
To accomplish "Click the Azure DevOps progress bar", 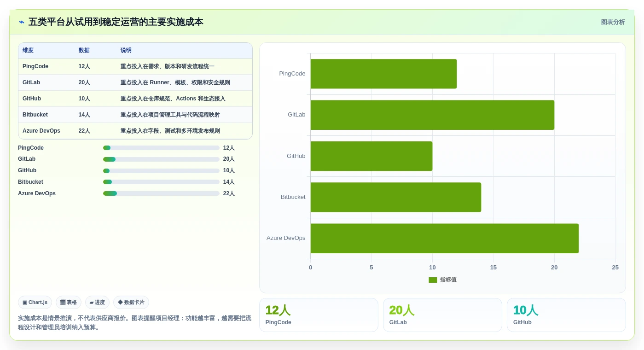I will pos(161,193).
